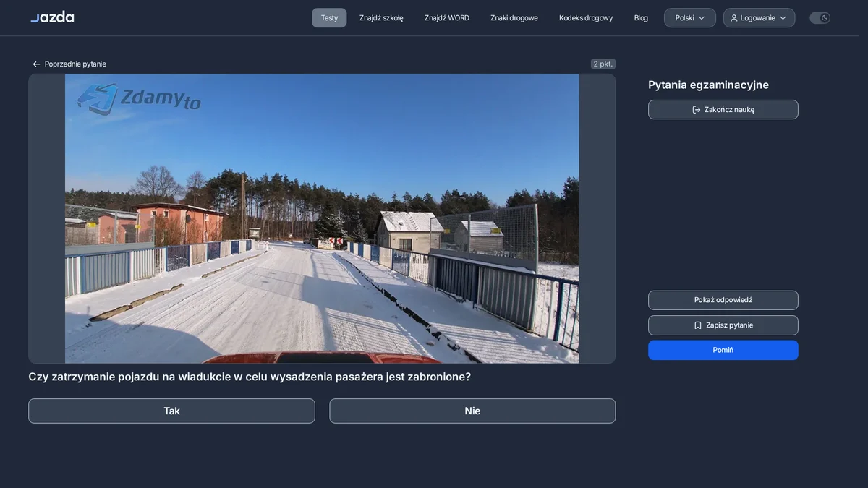Expand the Logowanie dropdown chevron
The image size is (868, 488).
(x=783, y=18)
